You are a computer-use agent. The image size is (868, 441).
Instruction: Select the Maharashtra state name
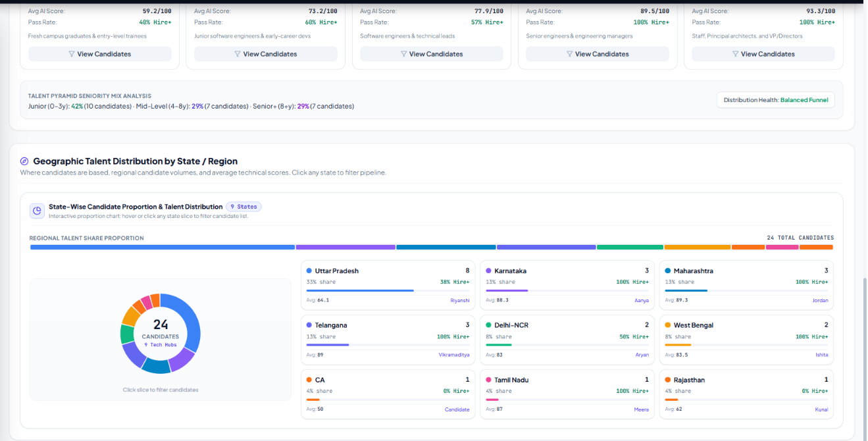(694, 271)
